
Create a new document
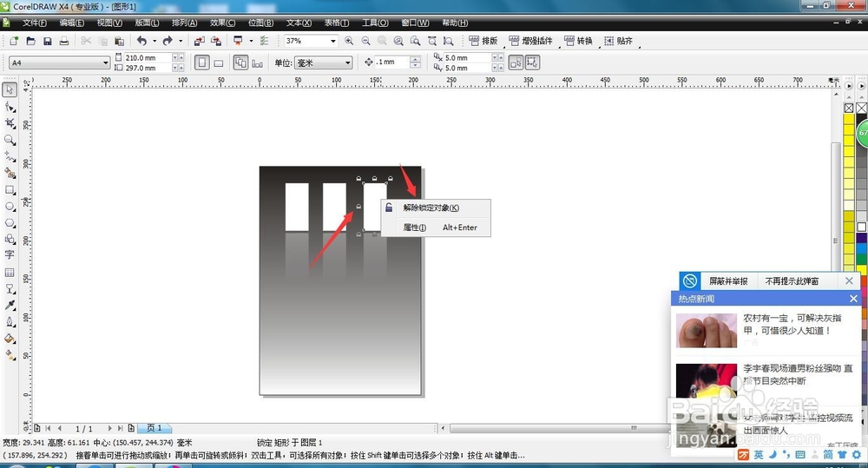coord(14,41)
